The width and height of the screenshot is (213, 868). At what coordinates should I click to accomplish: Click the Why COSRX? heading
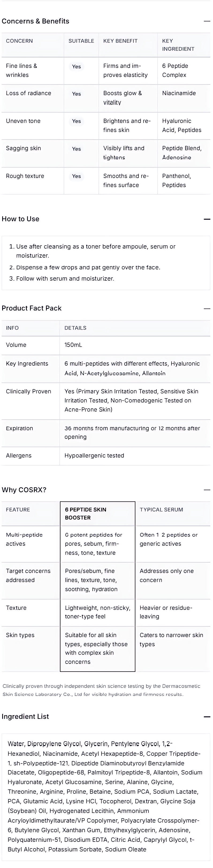24,490
